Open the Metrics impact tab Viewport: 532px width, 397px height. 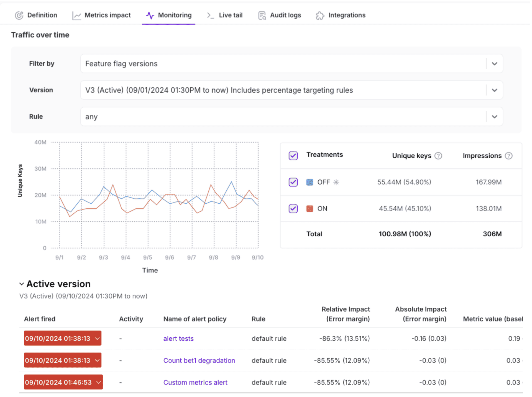(x=107, y=15)
